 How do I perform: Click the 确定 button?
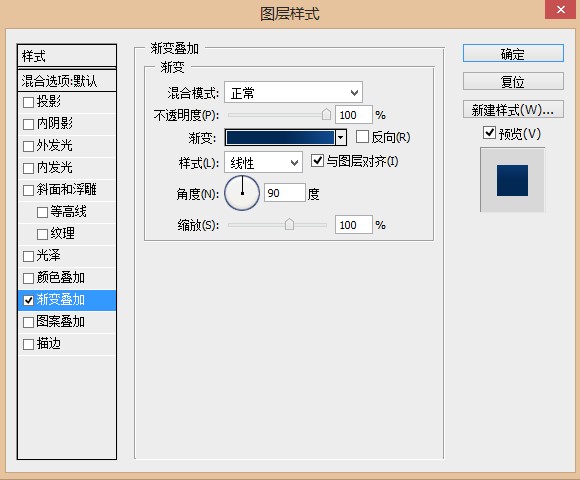[513, 54]
